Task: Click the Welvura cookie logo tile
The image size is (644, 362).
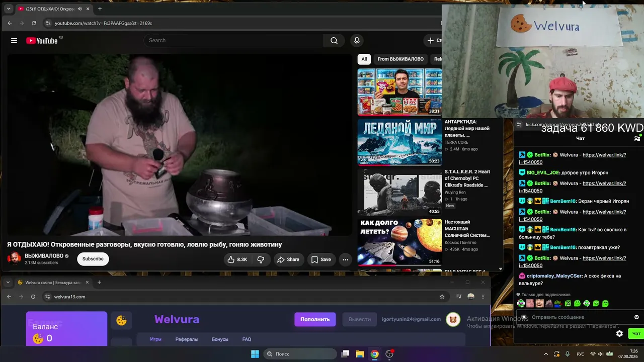Action: (x=121, y=320)
